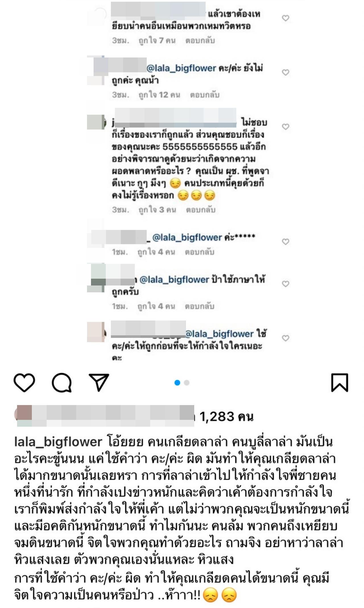The image size is (364, 608).
Task: View the 1,283 คน likes list
Action: pyautogui.click(x=226, y=417)
